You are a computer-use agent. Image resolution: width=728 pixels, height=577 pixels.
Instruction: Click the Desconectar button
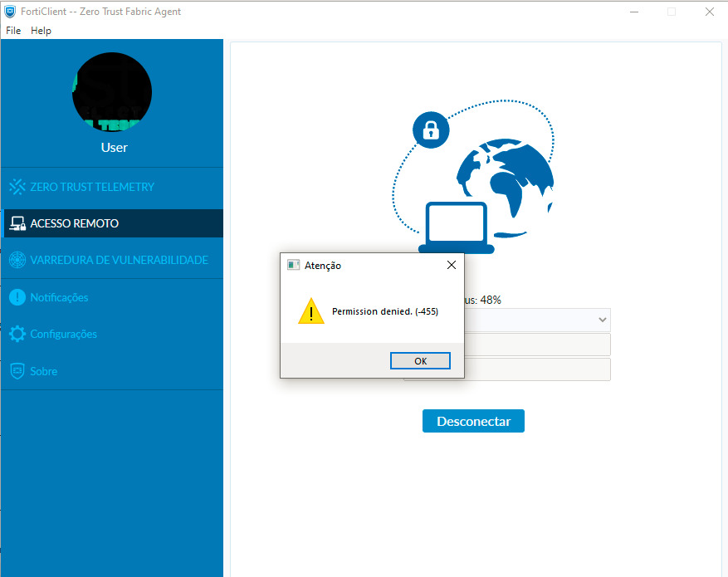[473, 421]
